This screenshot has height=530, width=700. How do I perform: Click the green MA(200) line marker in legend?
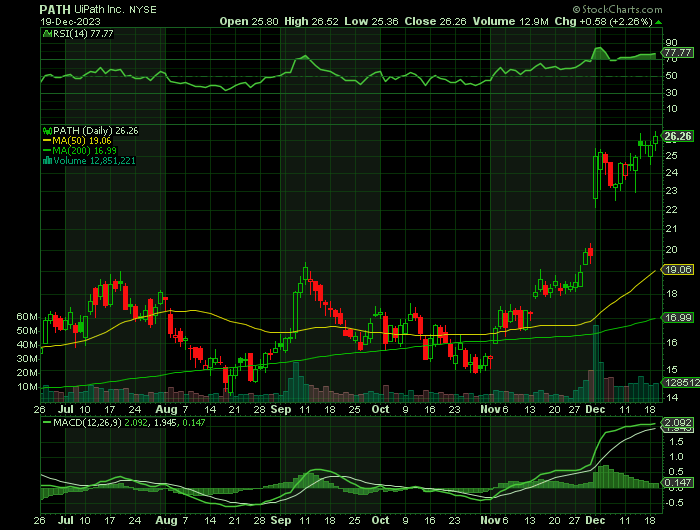coord(47,151)
